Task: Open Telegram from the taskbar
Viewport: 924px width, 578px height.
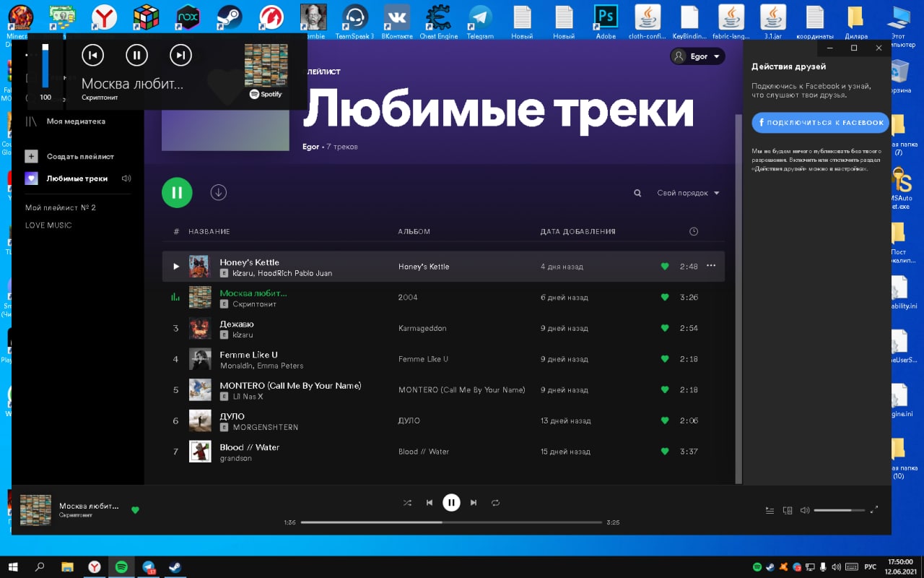Action: [149, 567]
